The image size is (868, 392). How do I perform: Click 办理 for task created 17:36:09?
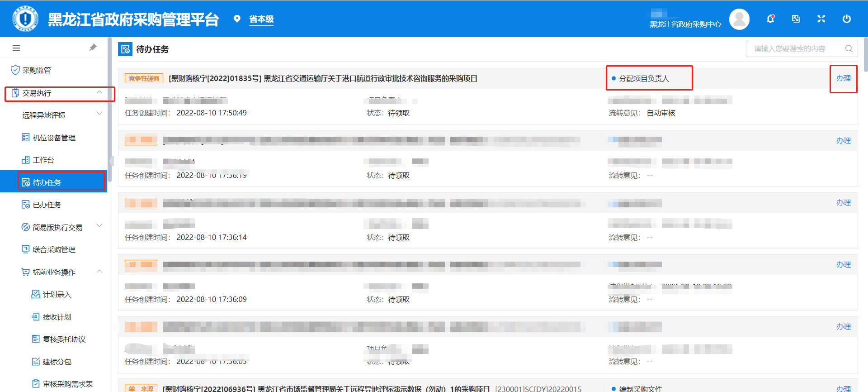click(844, 264)
